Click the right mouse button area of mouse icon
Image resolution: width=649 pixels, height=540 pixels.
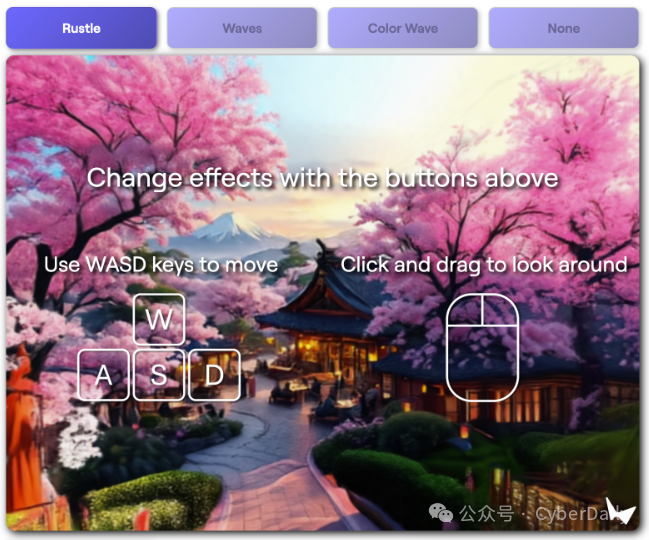500,310
